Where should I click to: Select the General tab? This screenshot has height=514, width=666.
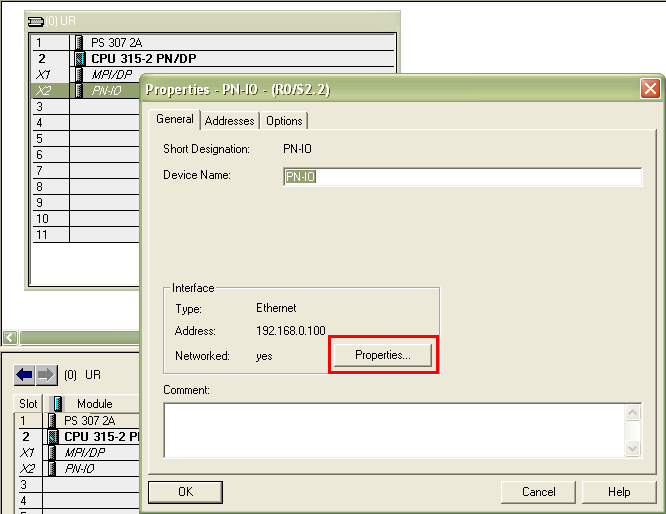[175, 120]
